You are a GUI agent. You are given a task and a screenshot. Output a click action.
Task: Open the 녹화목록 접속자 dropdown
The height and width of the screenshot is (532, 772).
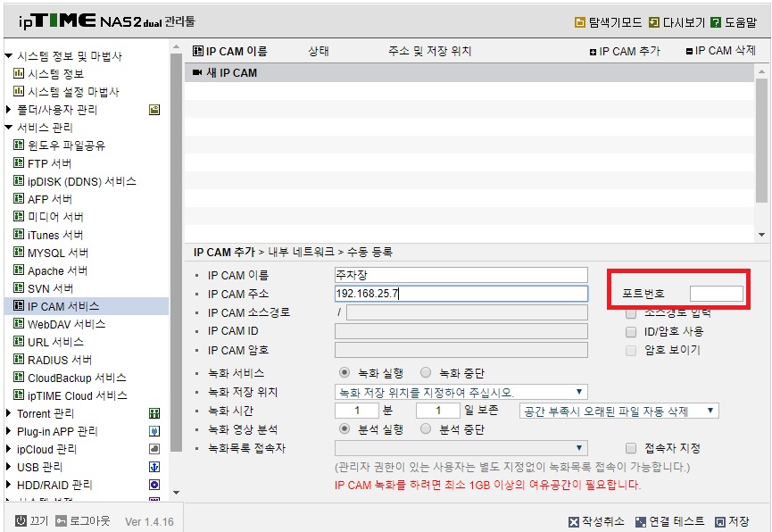click(461, 448)
